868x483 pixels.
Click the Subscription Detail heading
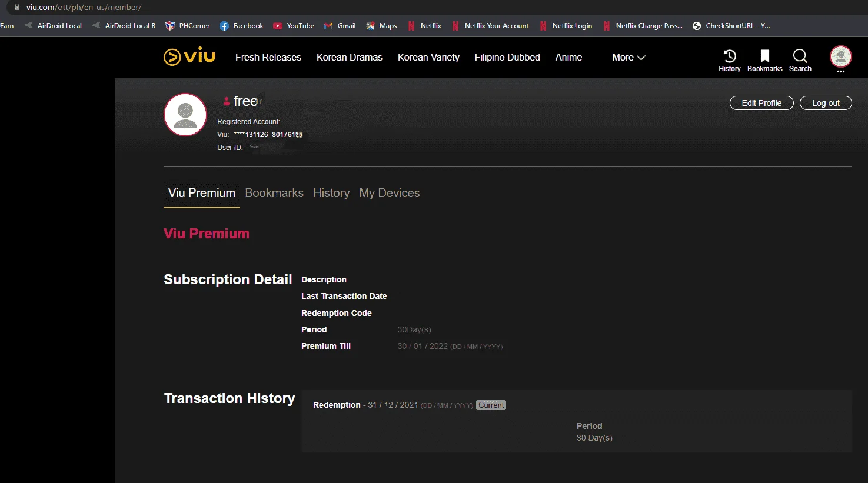[228, 279]
